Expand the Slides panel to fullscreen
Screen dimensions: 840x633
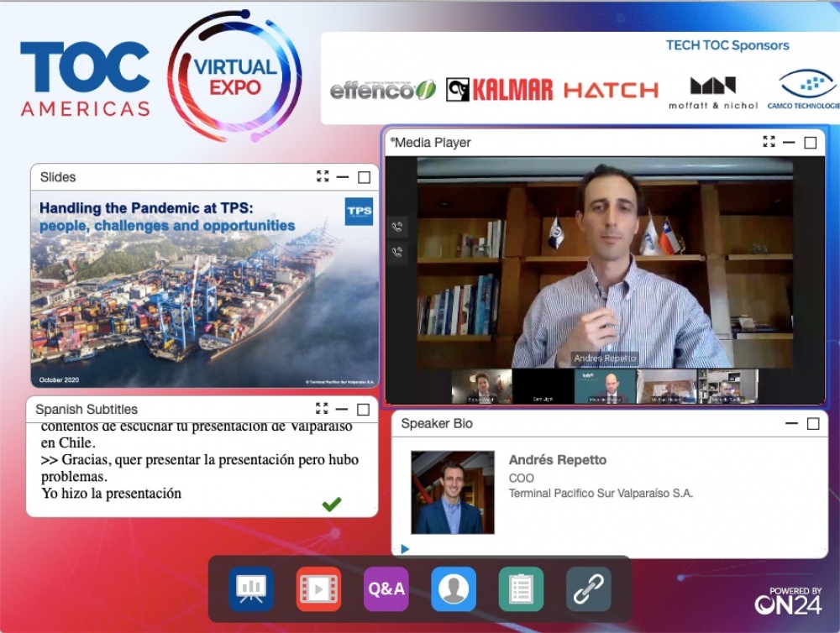323,177
